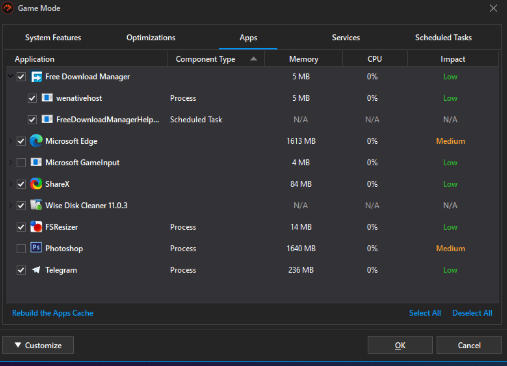Click the Microsoft Edge icon

36,141
